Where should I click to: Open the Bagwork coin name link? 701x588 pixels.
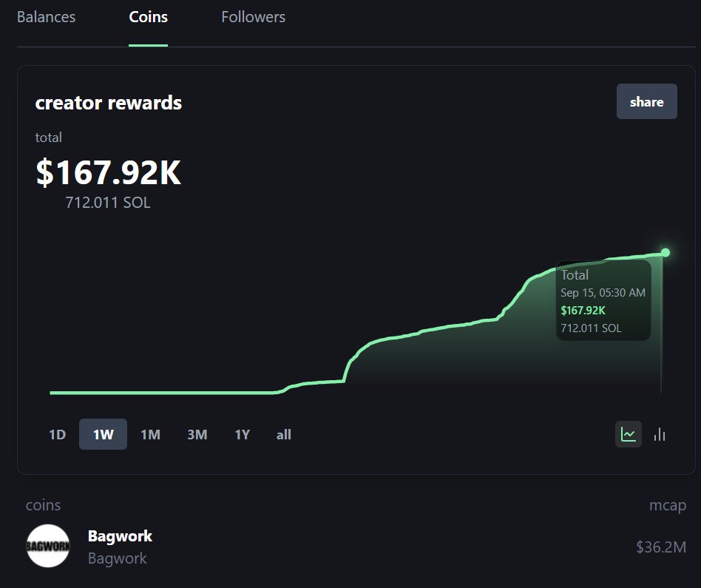coord(120,535)
